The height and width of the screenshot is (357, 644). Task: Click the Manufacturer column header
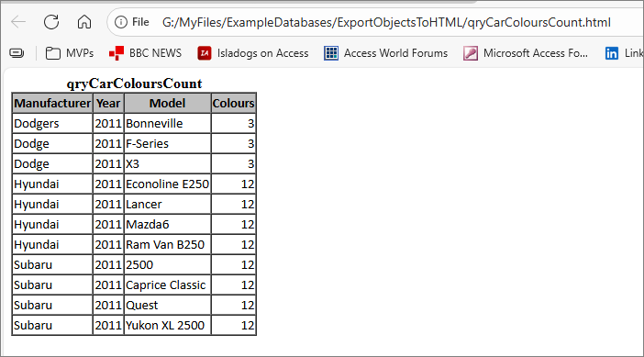point(52,103)
